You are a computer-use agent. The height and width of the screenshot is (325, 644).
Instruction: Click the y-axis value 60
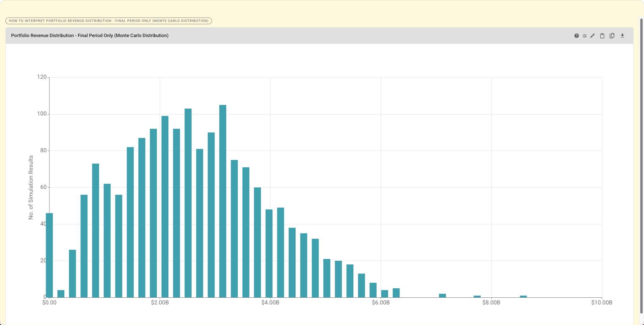[43, 187]
